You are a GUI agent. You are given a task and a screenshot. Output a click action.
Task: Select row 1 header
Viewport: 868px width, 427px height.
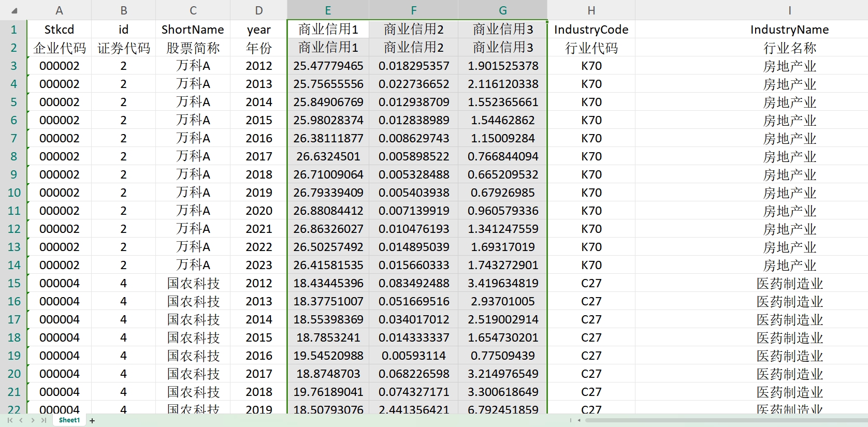[13, 30]
